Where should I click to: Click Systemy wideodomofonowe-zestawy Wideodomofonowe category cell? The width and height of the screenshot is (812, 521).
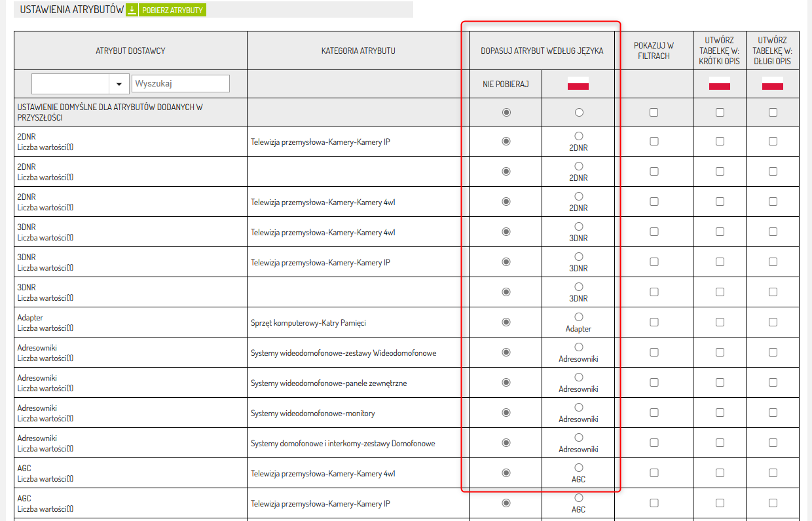tap(358, 353)
